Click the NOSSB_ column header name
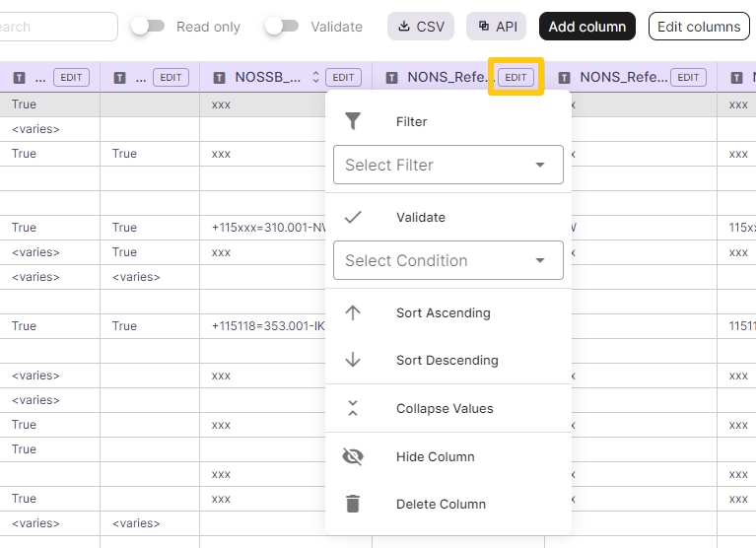The width and height of the screenshot is (756, 548). click(x=267, y=77)
